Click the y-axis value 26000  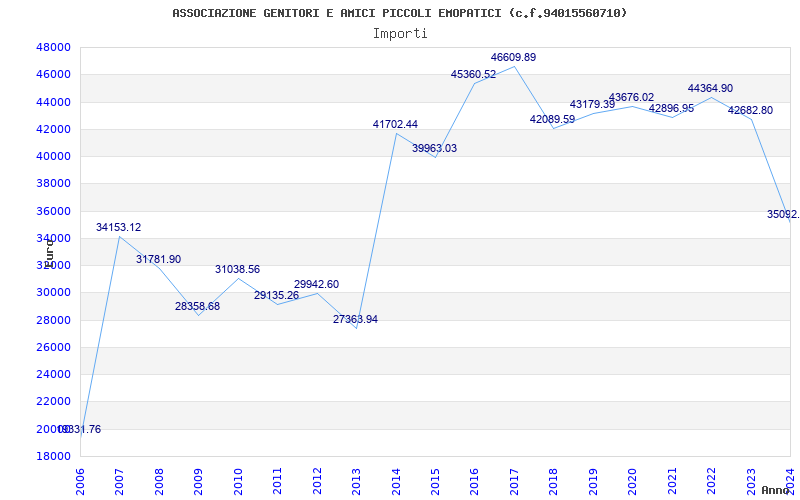tap(53, 347)
